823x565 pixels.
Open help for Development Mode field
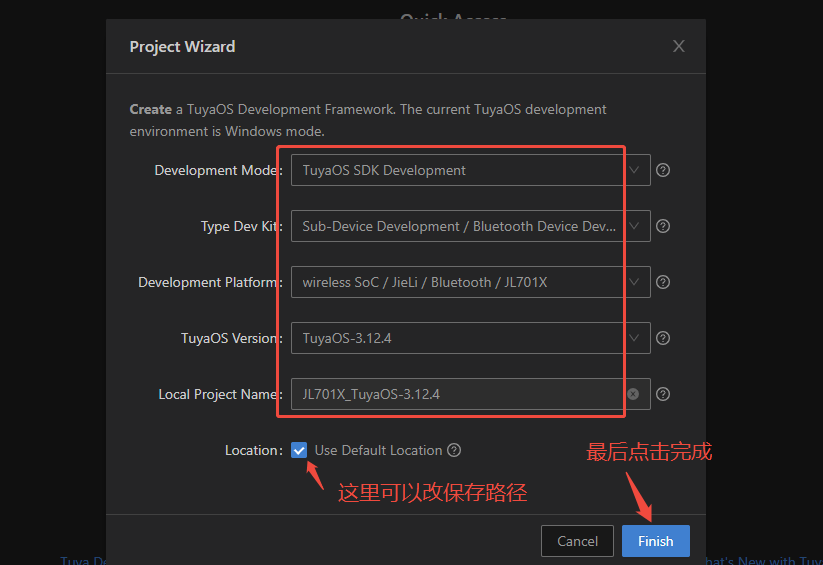coord(663,170)
